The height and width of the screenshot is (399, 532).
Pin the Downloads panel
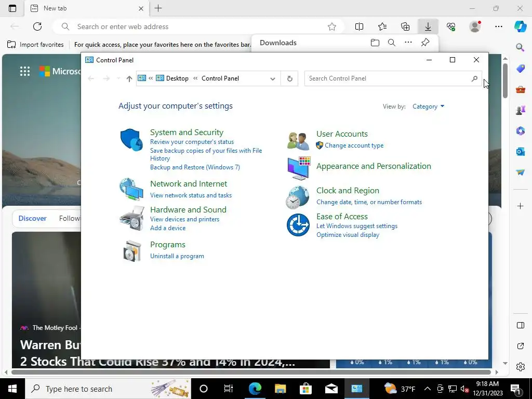click(x=425, y=43)
